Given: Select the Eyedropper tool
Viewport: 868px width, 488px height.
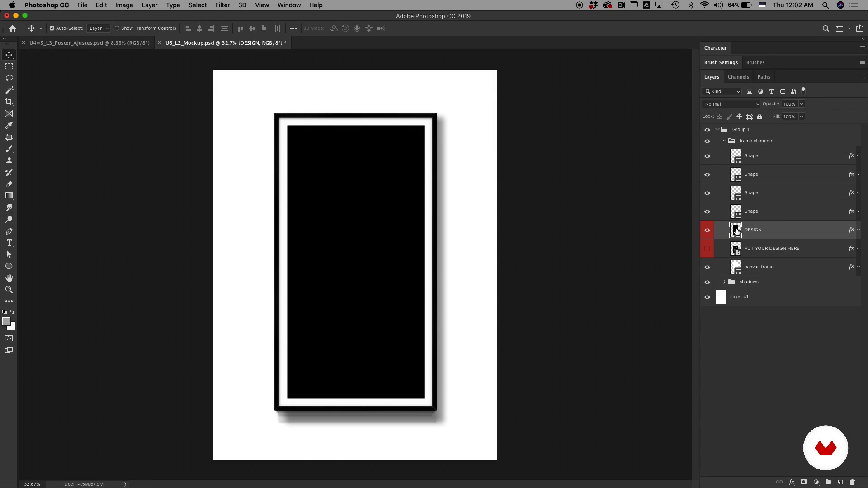Looking at the screenshot, I should click(9, 126).
